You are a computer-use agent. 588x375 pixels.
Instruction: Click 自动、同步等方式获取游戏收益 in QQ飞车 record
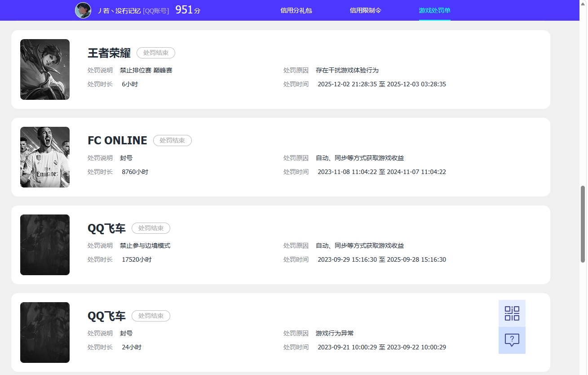[360, 246]
